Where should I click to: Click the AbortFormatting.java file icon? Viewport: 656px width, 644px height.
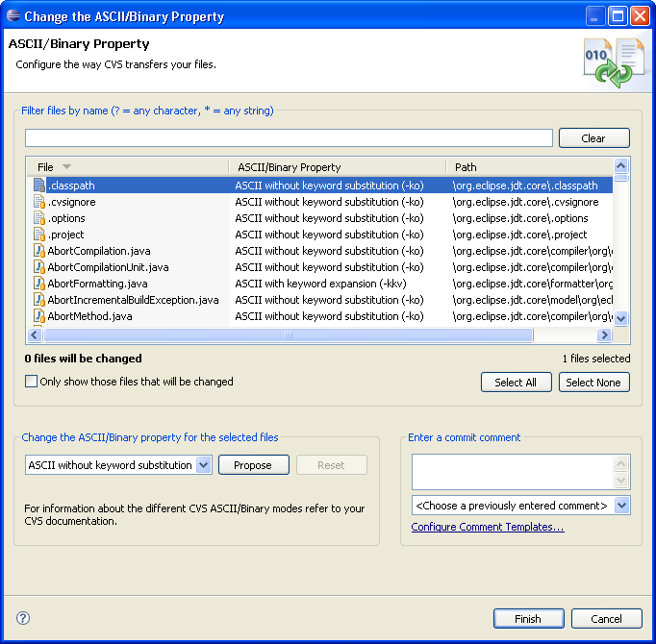click(x=39, y=284)
